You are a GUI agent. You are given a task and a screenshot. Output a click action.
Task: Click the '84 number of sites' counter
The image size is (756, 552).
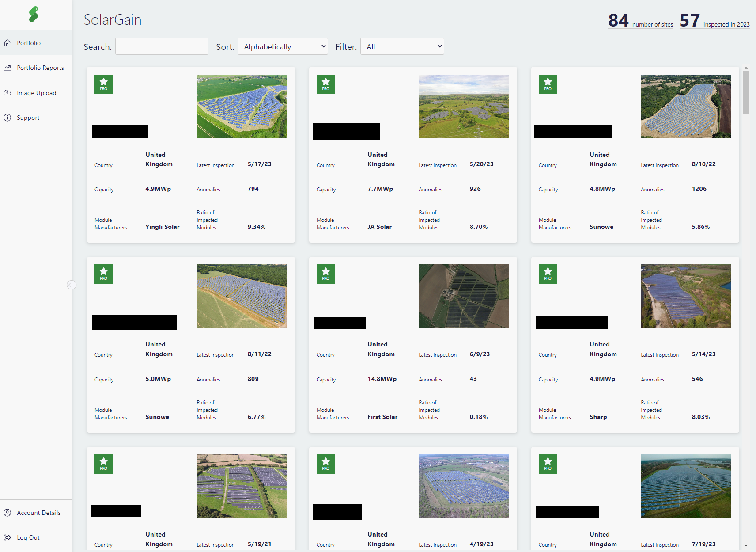tap(641, 20)
